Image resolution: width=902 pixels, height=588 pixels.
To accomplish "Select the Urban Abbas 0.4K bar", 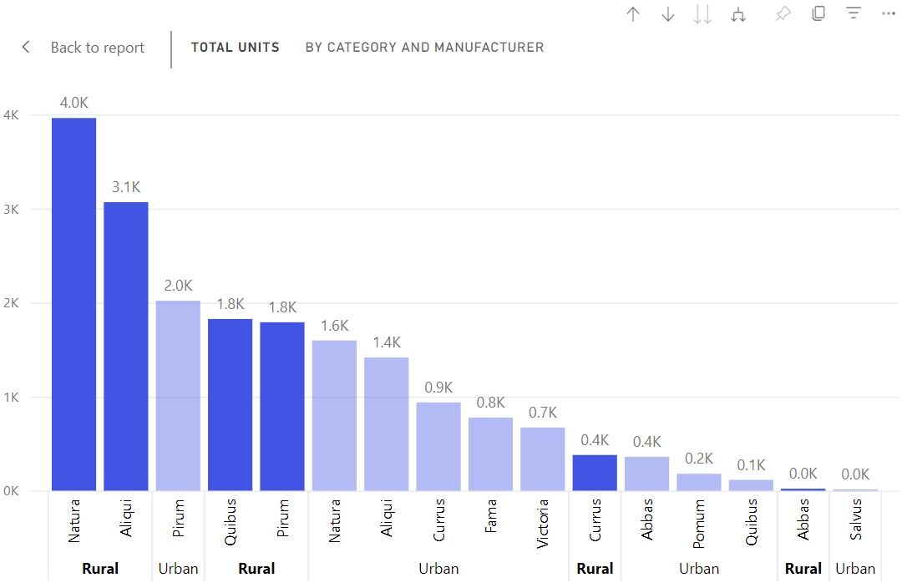I will pyautogui.click(x=646, y=474).
